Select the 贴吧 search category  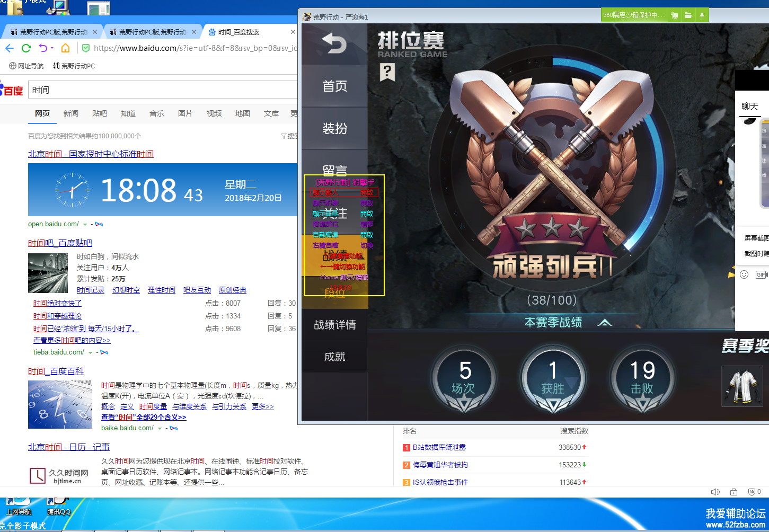[x=100, y=113]
